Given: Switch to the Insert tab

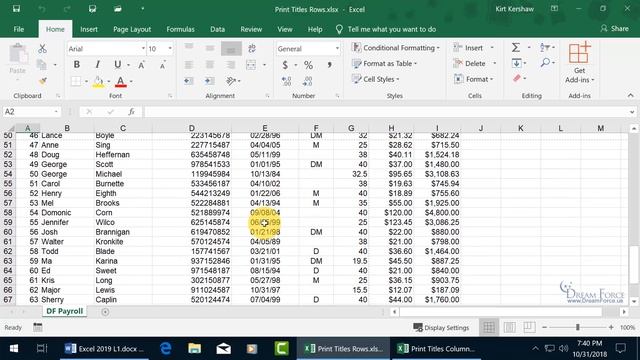Looking at the screenshot, I should click(89, 29).
